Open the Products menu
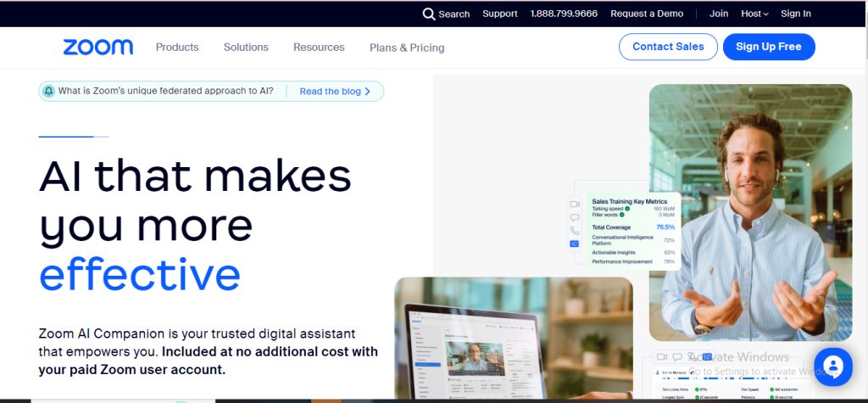 pyautogui.click(x=177, y=48)
